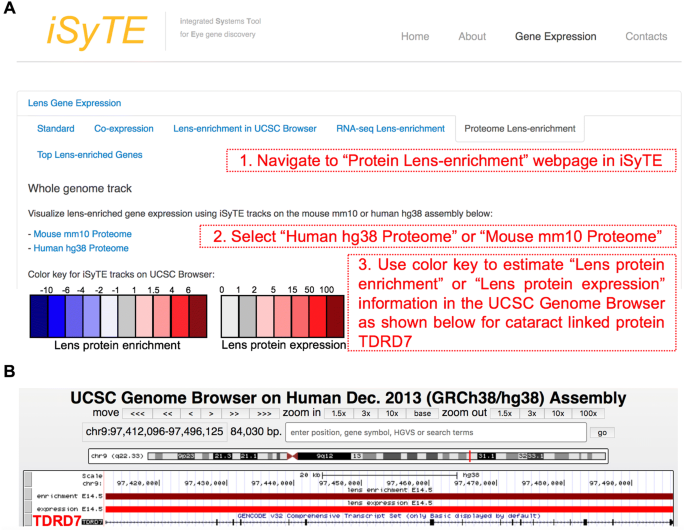Zoom in 3x
Screen dimensions: 685x531
coord(366,413)
